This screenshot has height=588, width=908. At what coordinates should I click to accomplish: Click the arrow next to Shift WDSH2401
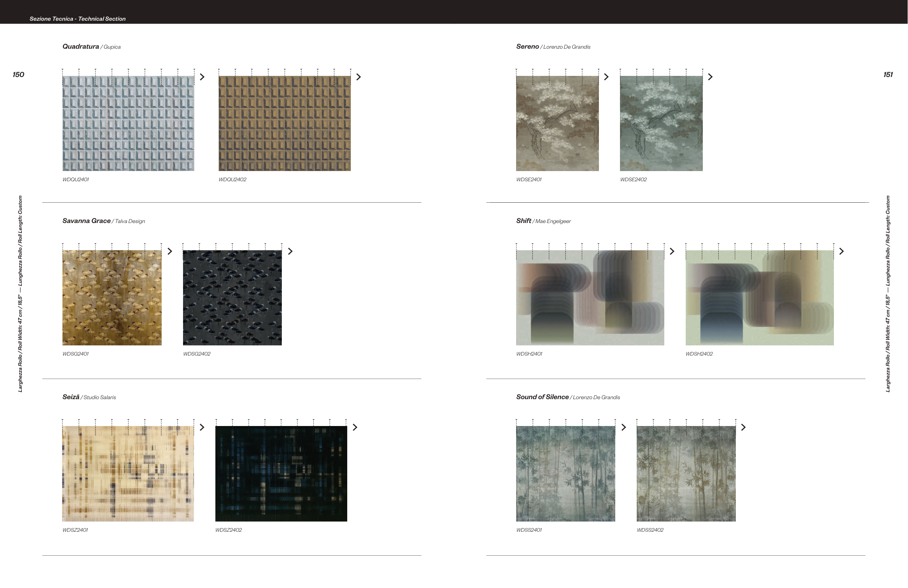pos(672,251)
